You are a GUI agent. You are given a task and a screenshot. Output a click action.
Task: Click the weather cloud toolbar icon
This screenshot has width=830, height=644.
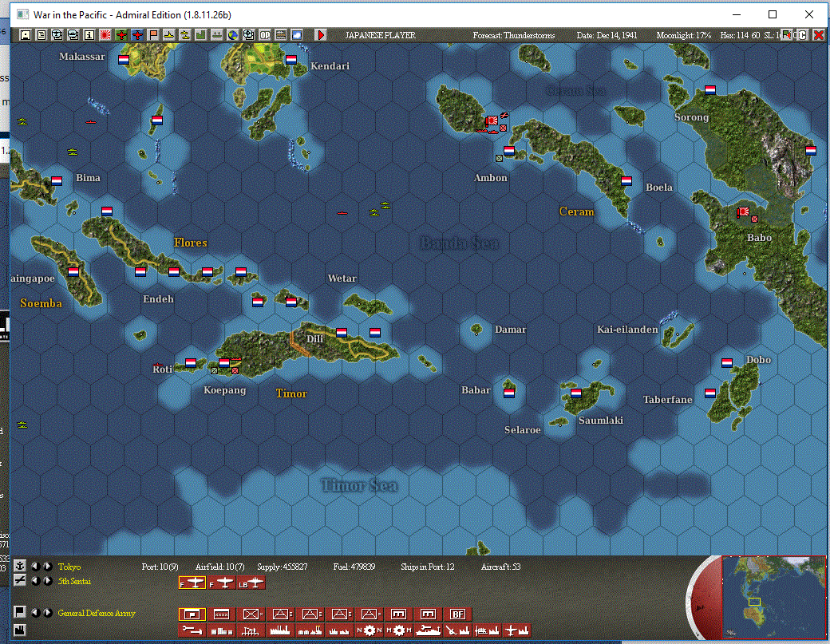(297, 35)
